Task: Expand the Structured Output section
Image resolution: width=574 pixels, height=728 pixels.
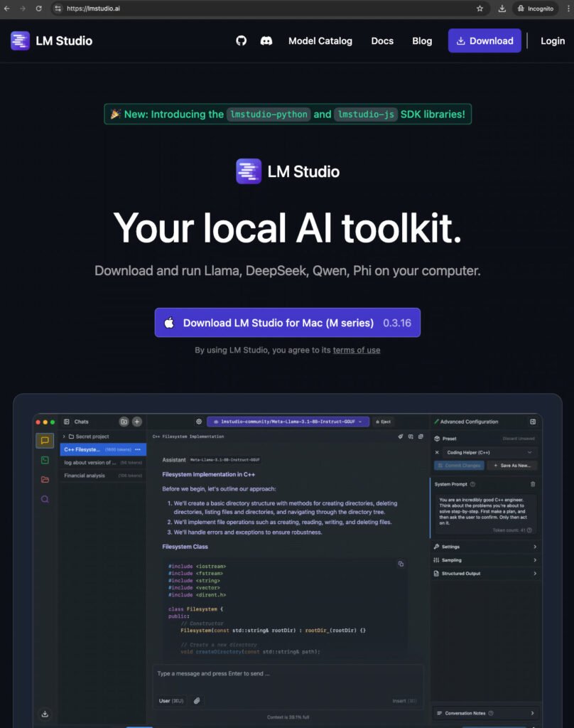Action: pyautogui.click(x=485, y=574)
